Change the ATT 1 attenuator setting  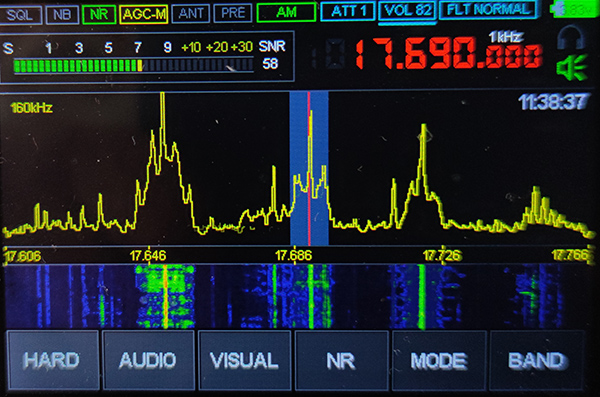point(348,11)
